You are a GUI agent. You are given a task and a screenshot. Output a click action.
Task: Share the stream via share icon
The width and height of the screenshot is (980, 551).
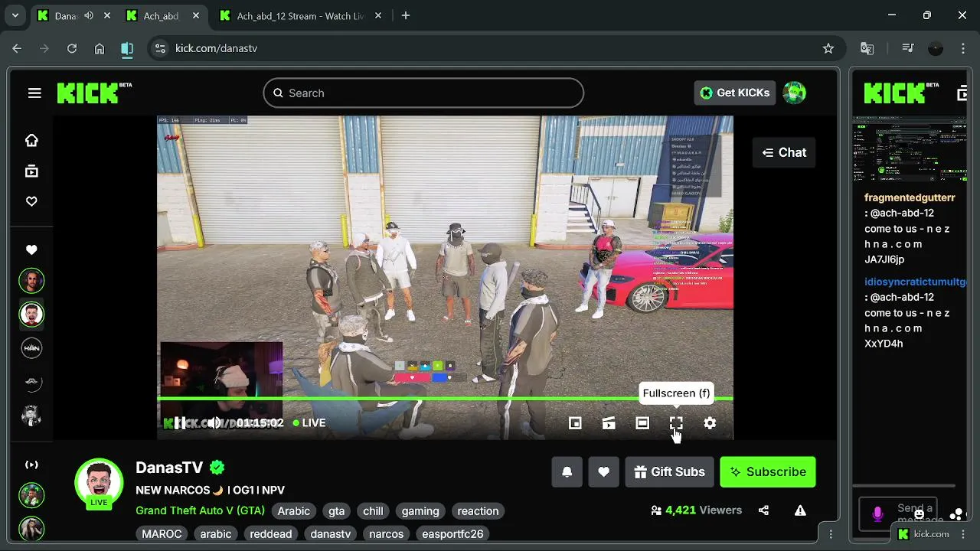(x=763, y=510)
